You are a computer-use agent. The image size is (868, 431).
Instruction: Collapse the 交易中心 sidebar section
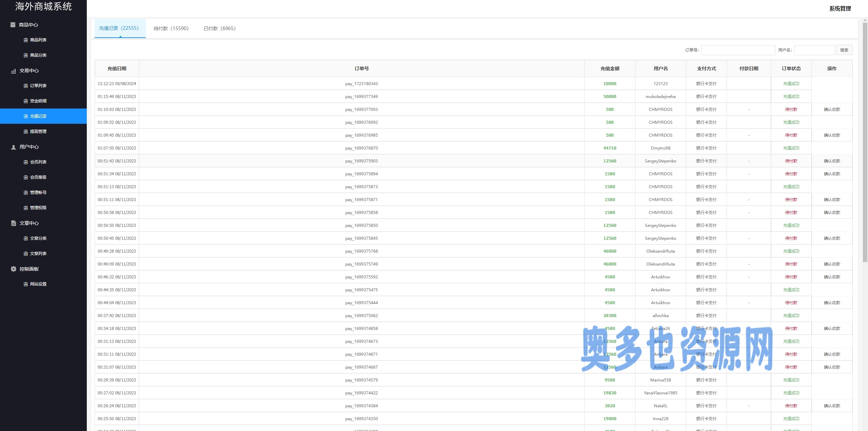tap(29, 71)
